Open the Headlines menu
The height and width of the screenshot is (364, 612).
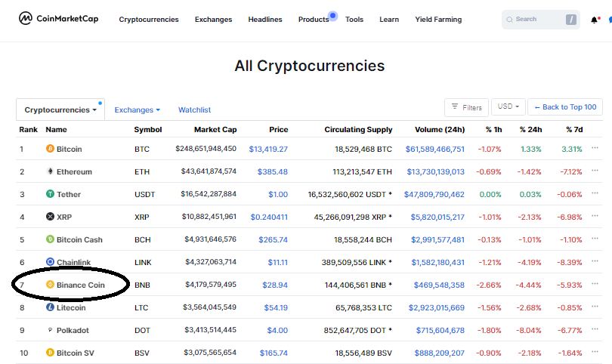coord(265,19)
